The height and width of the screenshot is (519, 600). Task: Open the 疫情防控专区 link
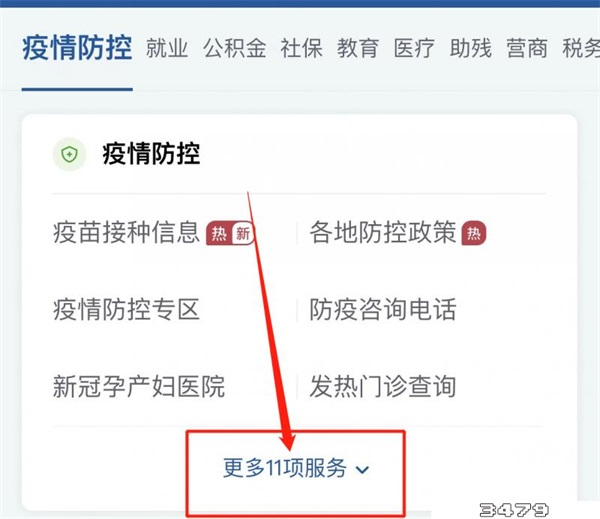point(126,309)
